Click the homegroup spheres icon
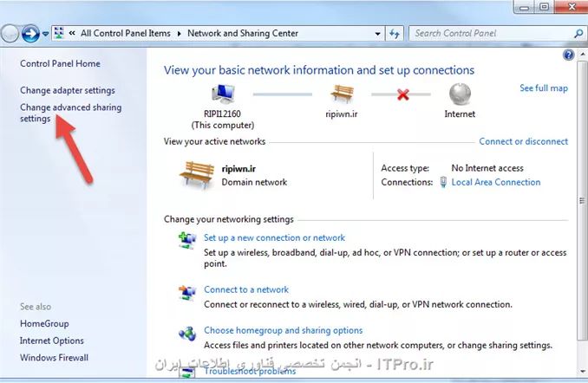Viewport: 588px width, 383px height. [187, 333]
